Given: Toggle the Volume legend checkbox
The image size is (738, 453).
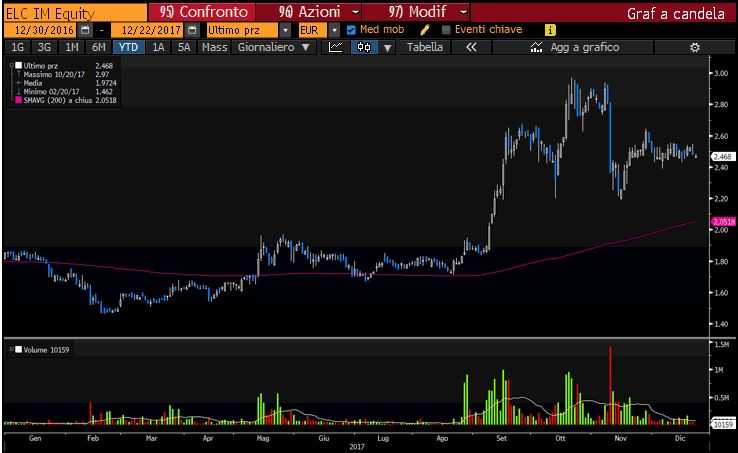Looking at the screenshot, I should click(x=18, y=349).
